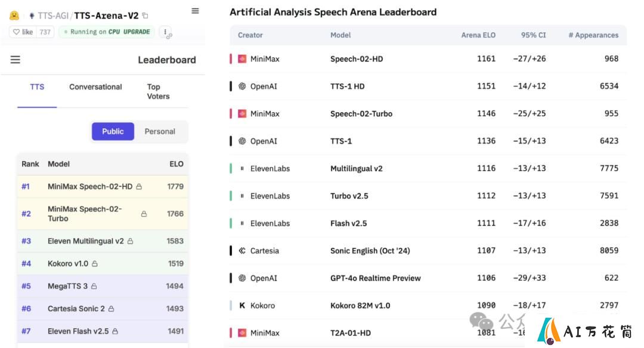
Task: Select the Public leaderboard toggle
Action: point(113,131)
